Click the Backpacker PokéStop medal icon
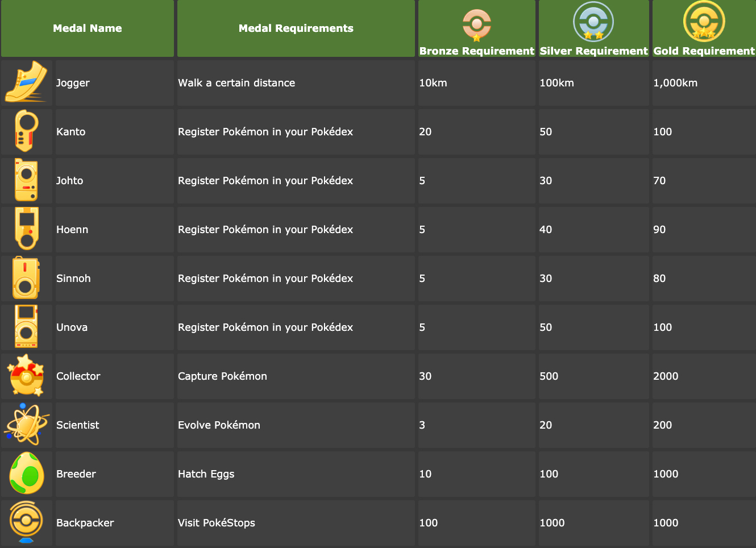756x548 pixels. (x=26, y=522)
